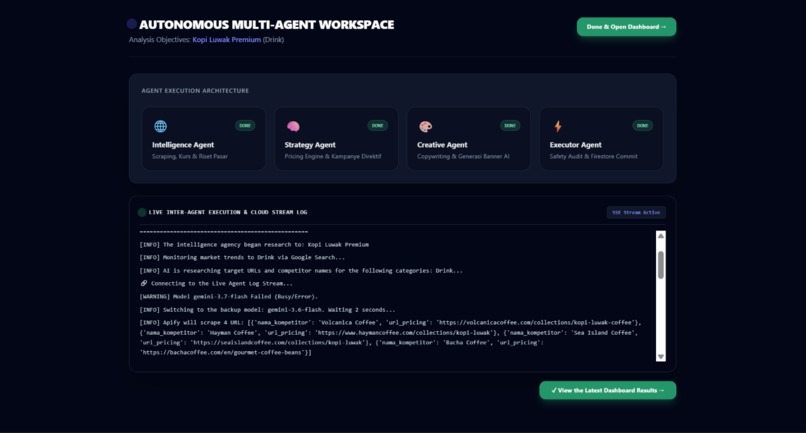Click the Monitoring market trends log line

(x=242, y=257)
